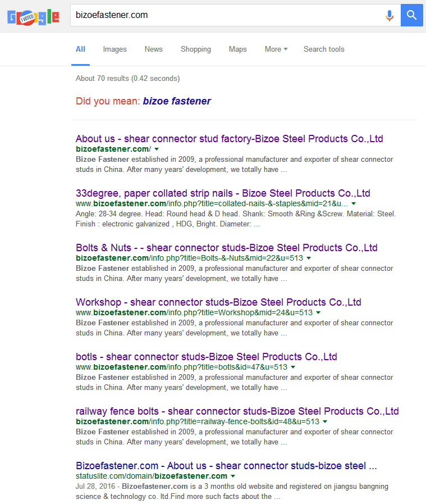The width and height of the screenshot is (426, 504).
Task: Switch to the News tab
Action: pyautogui.click(x=153, y=49)
